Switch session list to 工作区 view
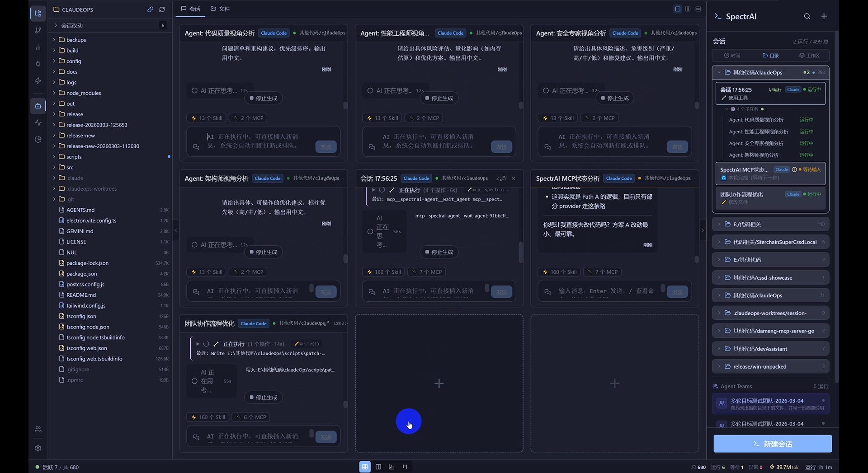Screen dimensions: 868x473 point(809,56)
